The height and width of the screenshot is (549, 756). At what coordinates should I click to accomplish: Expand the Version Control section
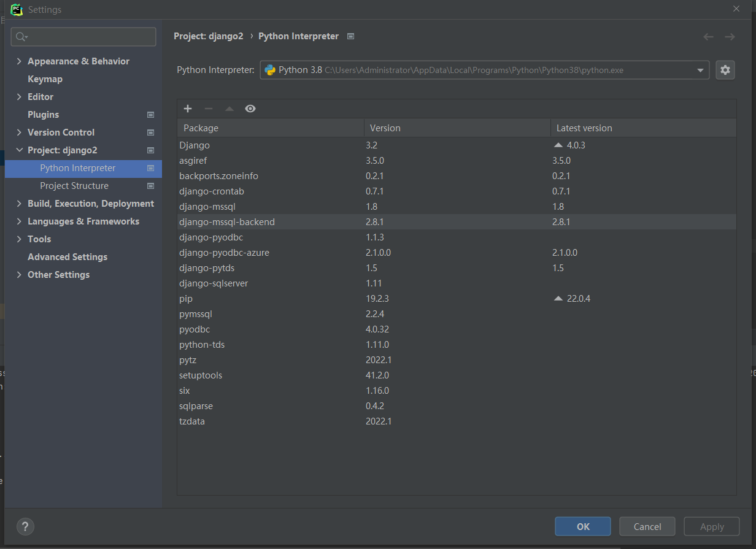point(19,132)
